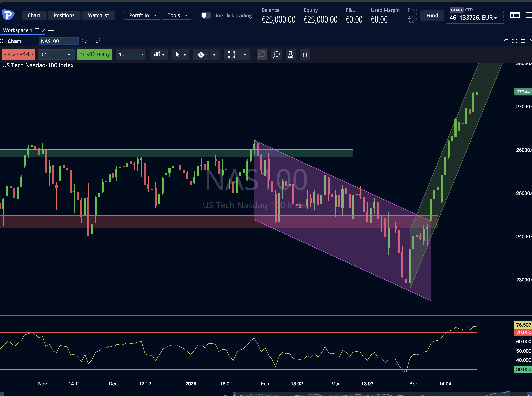This screenshot has width=532, height=396.
Task: Enable One-click trading
Action: pos(206,15)
